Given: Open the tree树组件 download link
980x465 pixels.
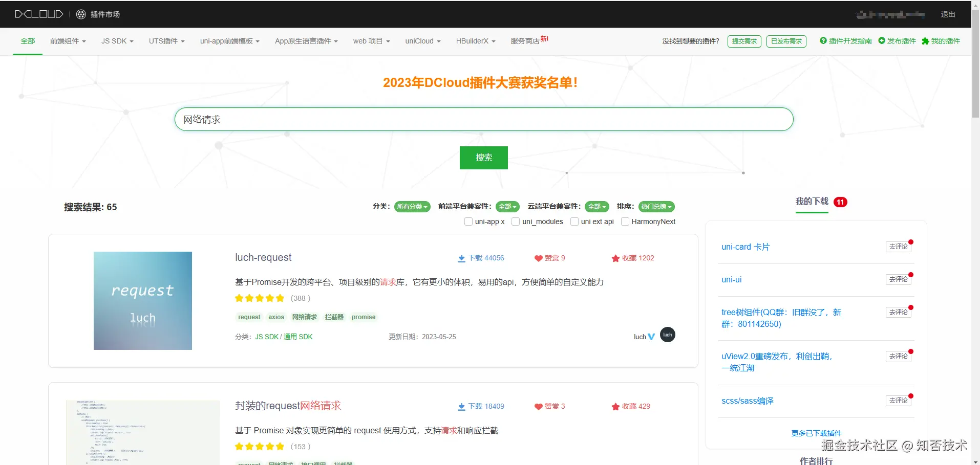Looking at the screenshot, I should click(781, 318).
